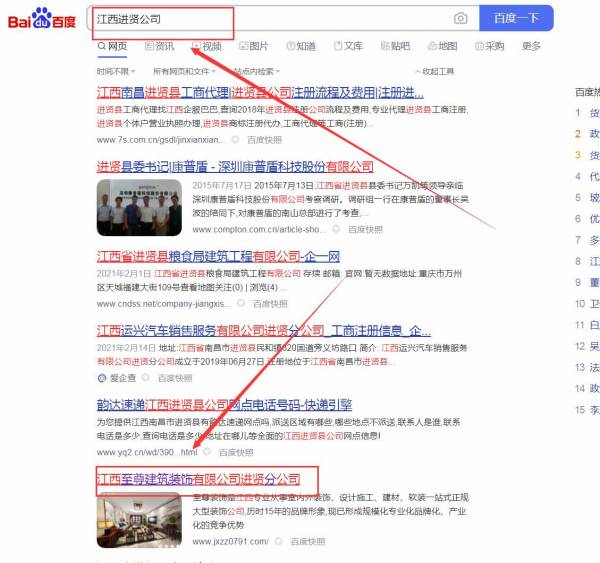Viewport: 600px width, 563px height.
Task: Select the 资讯 news tab
Action: coord(160,46)
